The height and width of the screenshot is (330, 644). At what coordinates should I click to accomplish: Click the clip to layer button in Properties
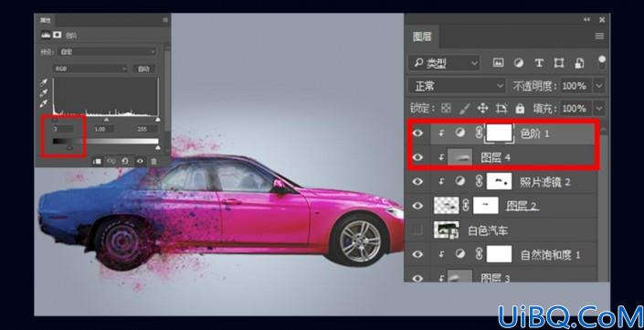tap(98, 161)
